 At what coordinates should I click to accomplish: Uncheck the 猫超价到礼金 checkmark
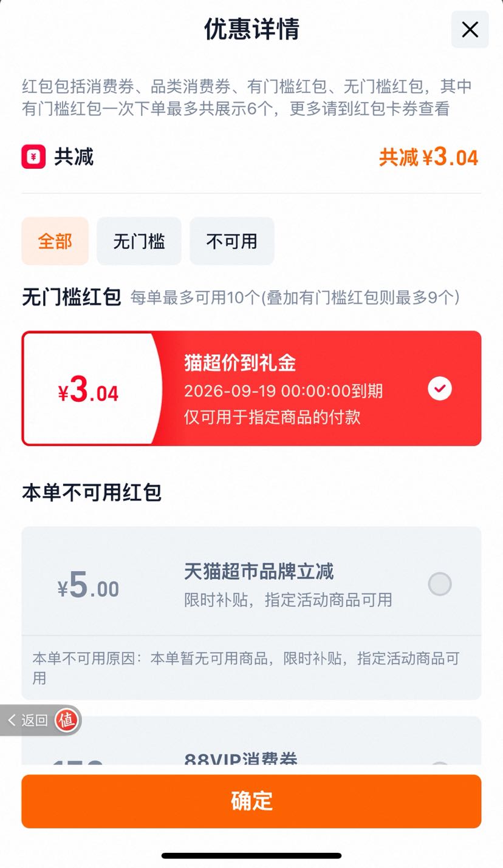pyautogui.click(x=440, y=388)
